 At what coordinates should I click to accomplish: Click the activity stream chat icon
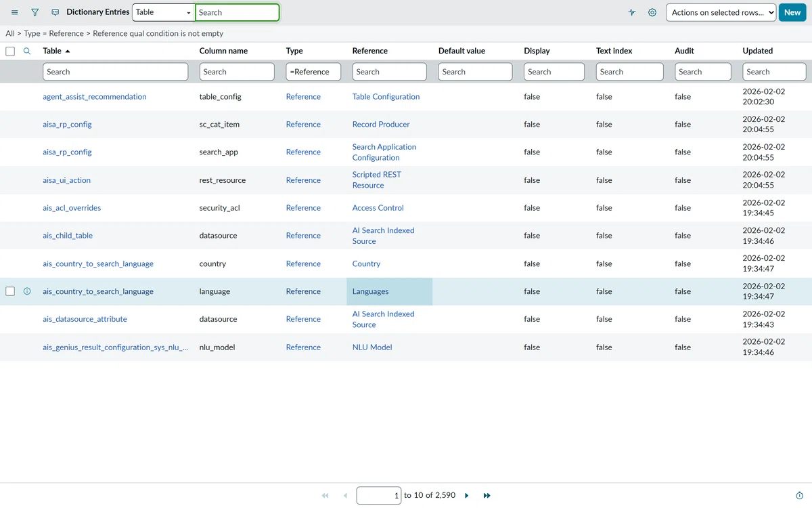pyautogui.click(x=55, y=12)
